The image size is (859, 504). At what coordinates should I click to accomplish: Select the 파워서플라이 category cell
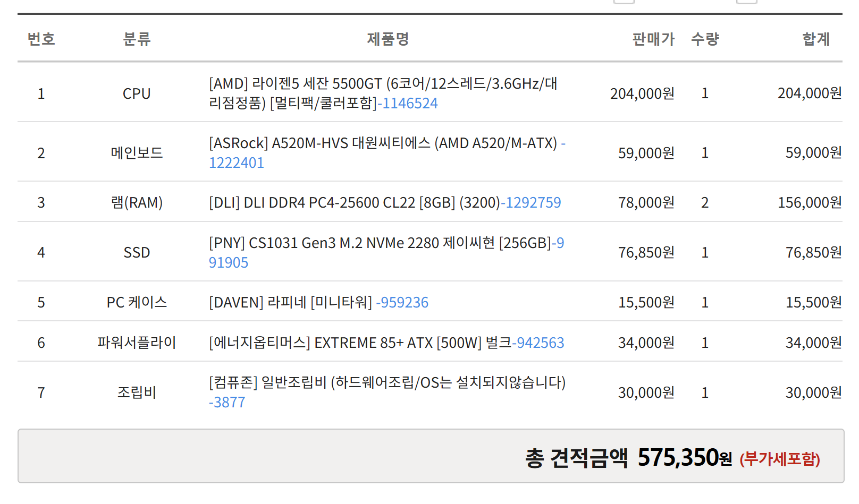point(137,343)
